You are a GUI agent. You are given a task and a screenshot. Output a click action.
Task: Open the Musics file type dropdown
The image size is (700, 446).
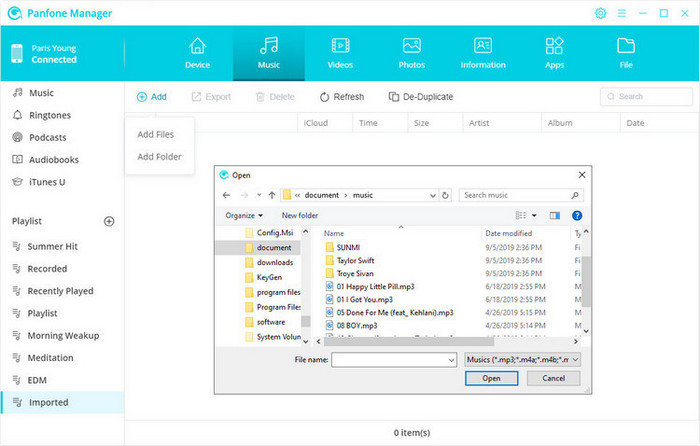tap(522, 359)
